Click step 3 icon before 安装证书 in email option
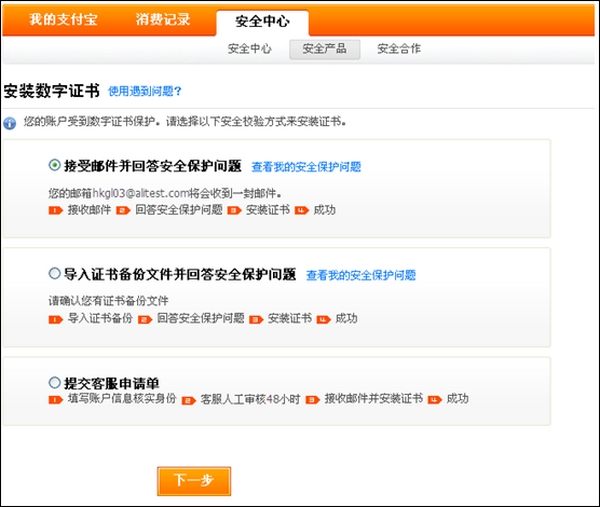 234,210
